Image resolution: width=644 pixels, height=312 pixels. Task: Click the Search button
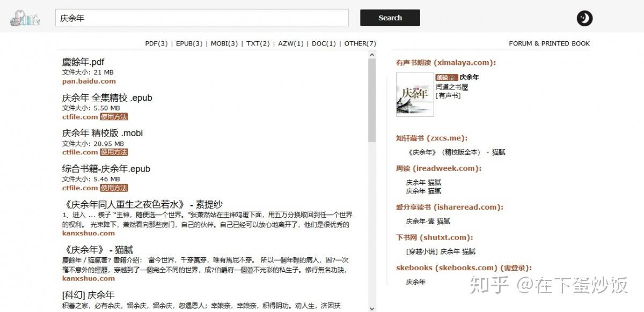tap(390, 18)
